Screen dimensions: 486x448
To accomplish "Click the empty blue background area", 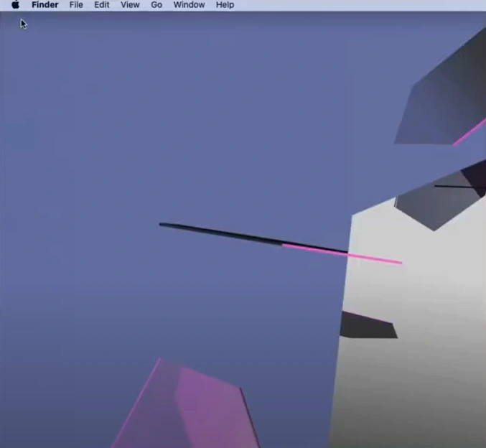I will pos(144,108).
